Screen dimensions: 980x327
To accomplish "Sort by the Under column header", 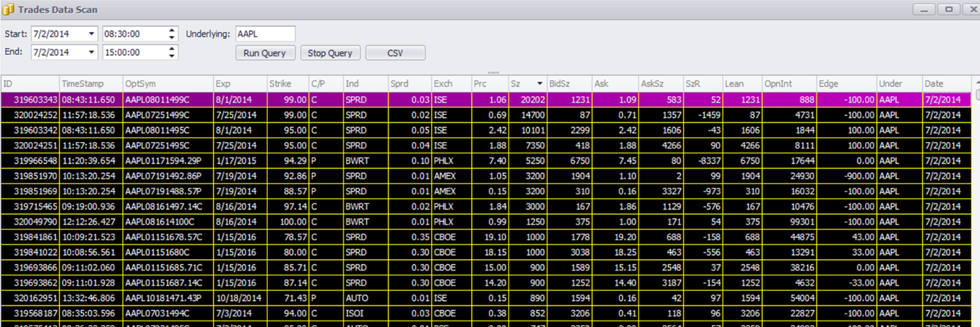I will (899, 84).
